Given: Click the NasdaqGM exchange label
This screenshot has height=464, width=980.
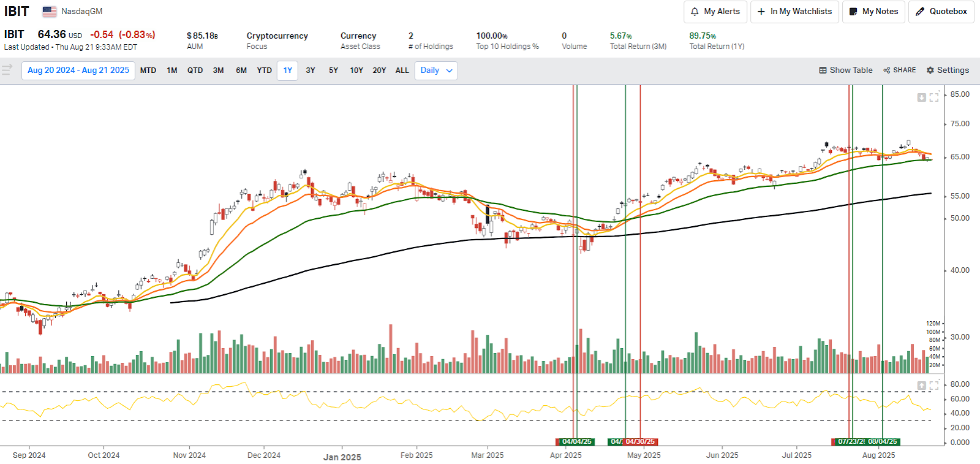Looking at the screenshot, I should pyautogui.click(x=82, y=12).
